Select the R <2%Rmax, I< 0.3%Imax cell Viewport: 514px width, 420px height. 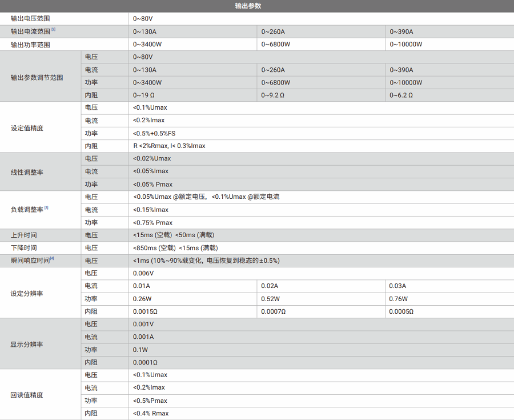click(169, 146)
